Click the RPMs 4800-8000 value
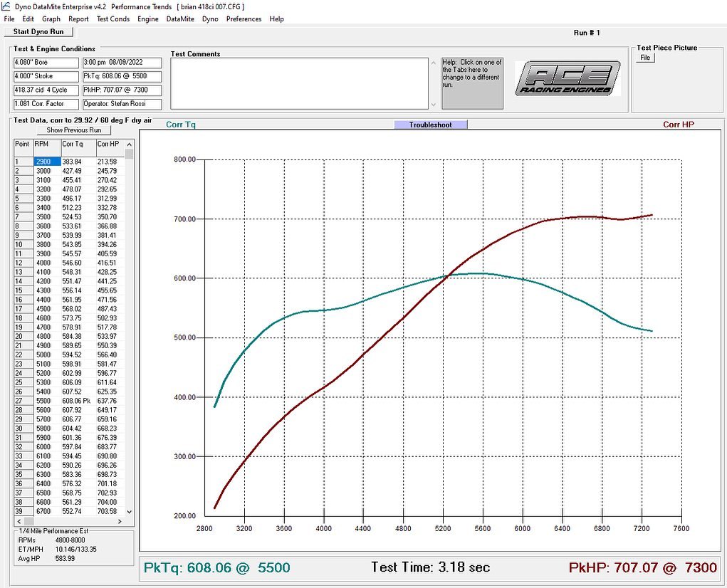The height and width of the screenshot is (588, 727). coord(70,540)
